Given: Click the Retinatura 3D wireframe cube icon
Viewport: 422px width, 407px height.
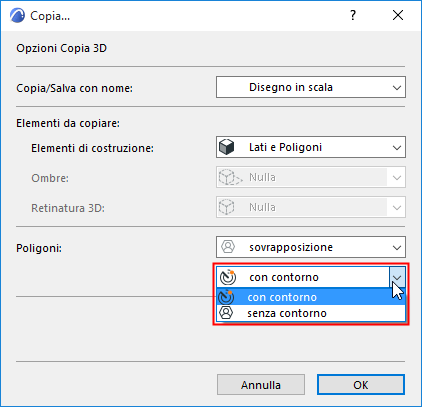Looking at the screenshot, I should 227,207.
